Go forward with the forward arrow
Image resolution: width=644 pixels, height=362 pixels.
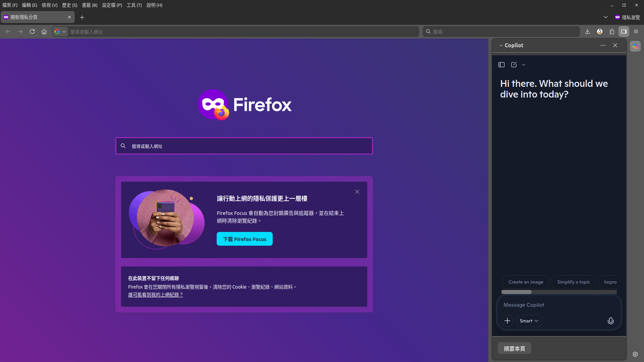pyautogui.click(x=20, y=32)
